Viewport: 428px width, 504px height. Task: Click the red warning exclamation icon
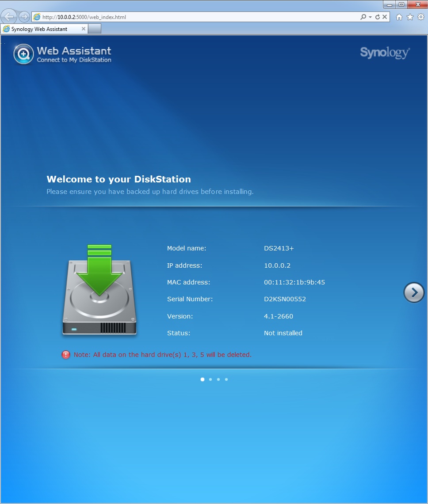click(65, 355)
